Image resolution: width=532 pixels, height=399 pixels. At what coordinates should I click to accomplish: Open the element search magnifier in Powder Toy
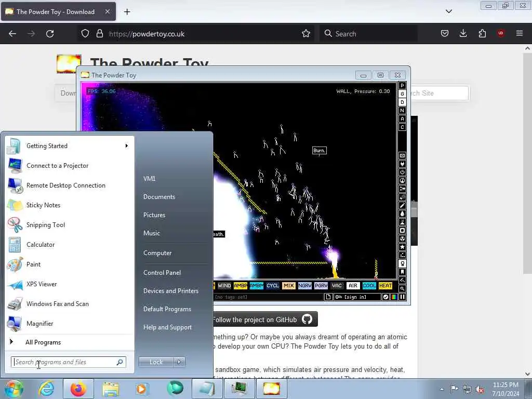click(x=402, y=289)
